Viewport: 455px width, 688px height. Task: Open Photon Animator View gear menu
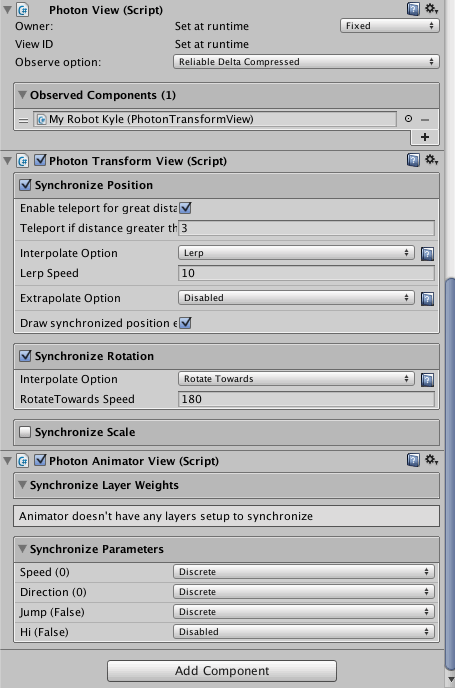tap(431, 460)
